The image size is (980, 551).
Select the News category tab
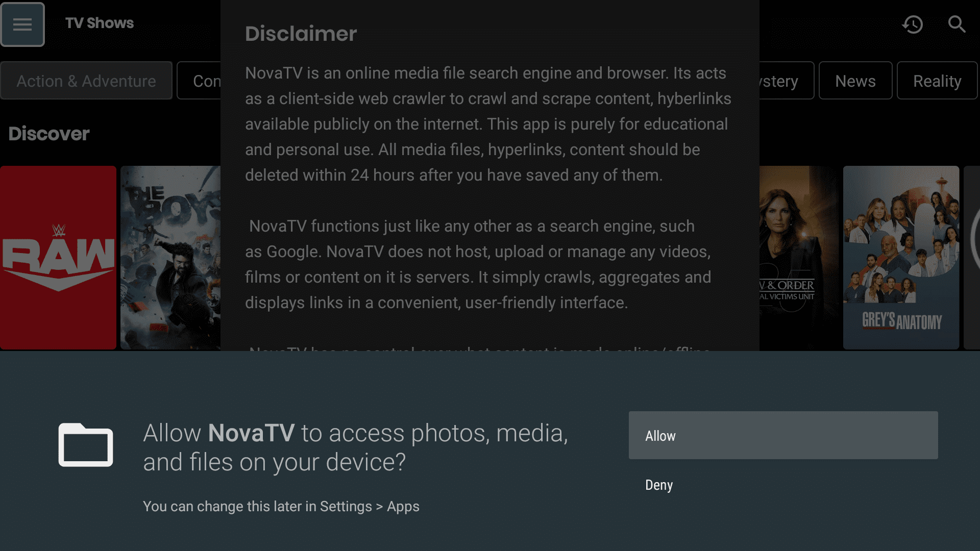(855, 80)
